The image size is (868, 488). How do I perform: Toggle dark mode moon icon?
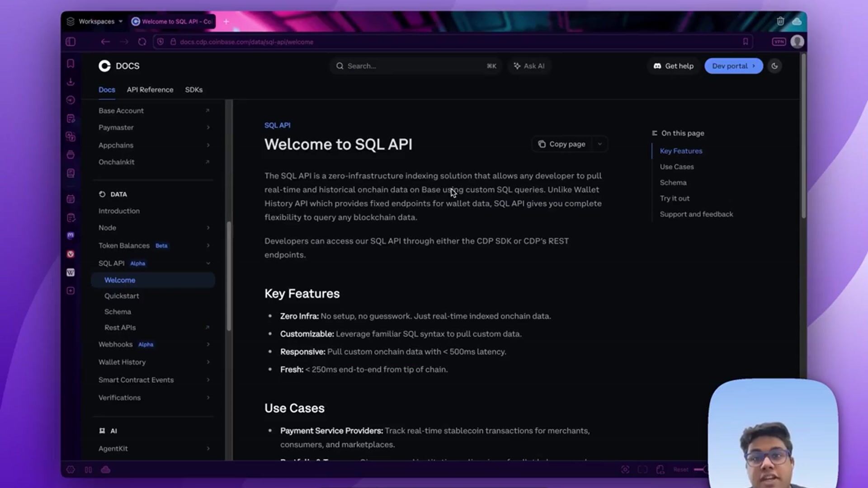pyautogui.click(x=774, y=66)
